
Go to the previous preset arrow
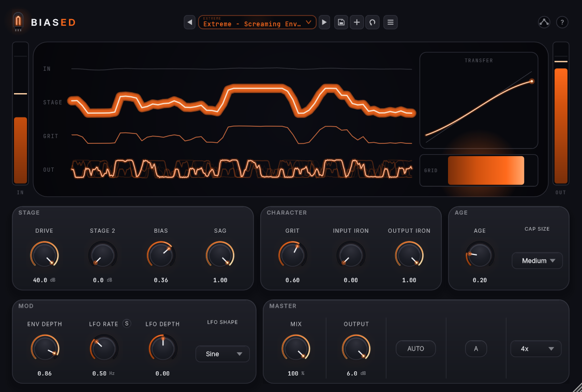[190, 22]
